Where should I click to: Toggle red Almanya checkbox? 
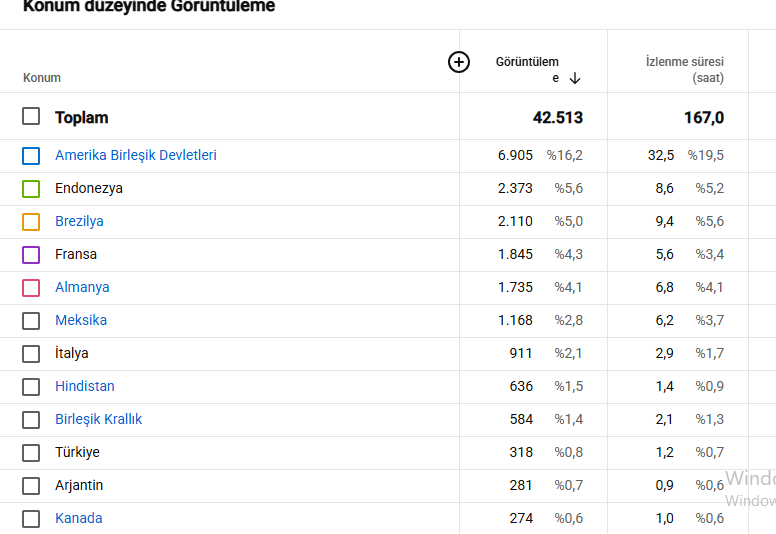(31, 288)
